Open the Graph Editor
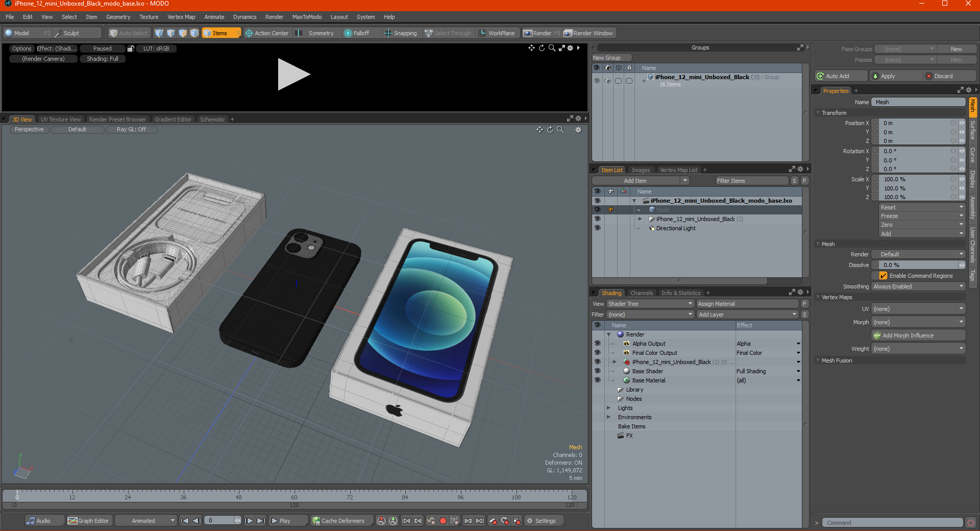The image size is (980, 531). click(88, 521)
